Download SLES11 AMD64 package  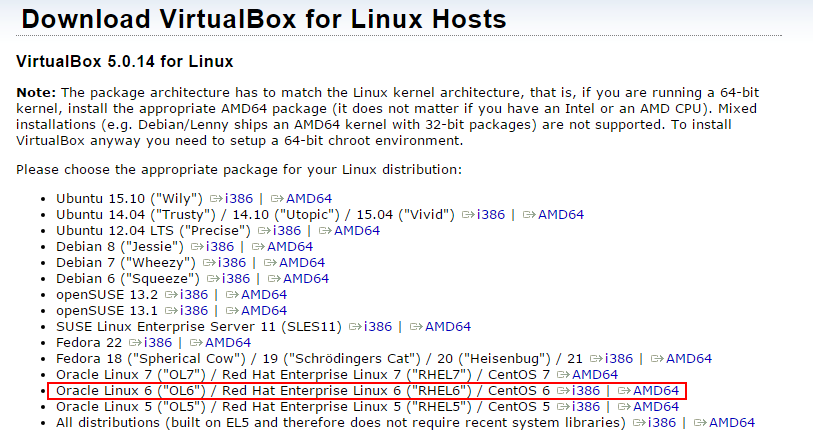tap(448, 327)
